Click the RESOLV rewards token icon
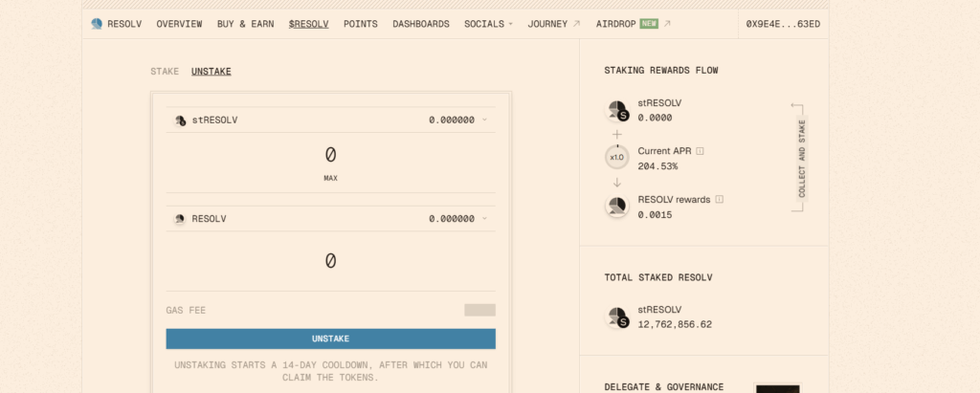980x393 pixels. coord(617,207)
